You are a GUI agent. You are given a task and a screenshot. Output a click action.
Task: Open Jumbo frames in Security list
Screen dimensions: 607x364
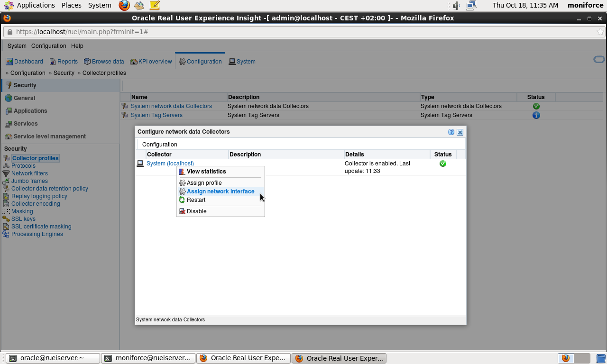click(29, 181)
